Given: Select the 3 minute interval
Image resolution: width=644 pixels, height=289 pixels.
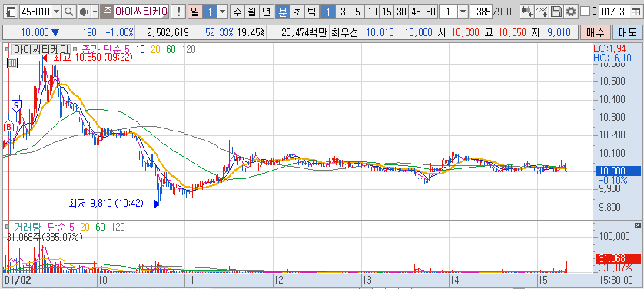Looking at the screenshot, I should [343, 12].
